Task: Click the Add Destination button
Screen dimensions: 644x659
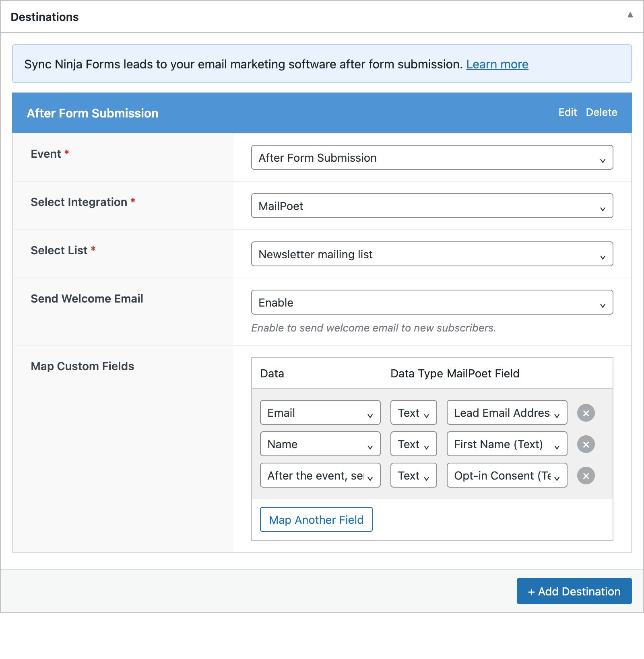Action: point(574,591)
